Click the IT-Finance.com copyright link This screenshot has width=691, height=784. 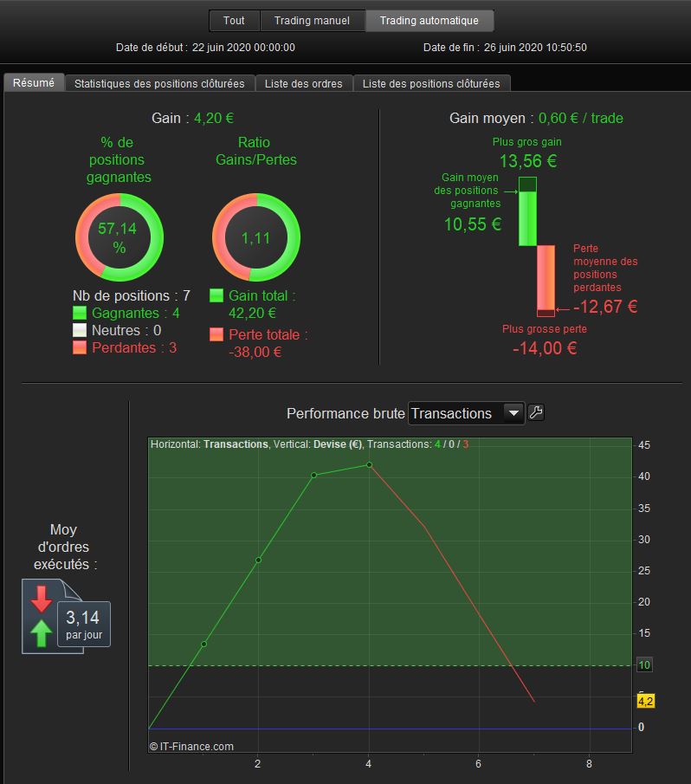pos(191,747)
